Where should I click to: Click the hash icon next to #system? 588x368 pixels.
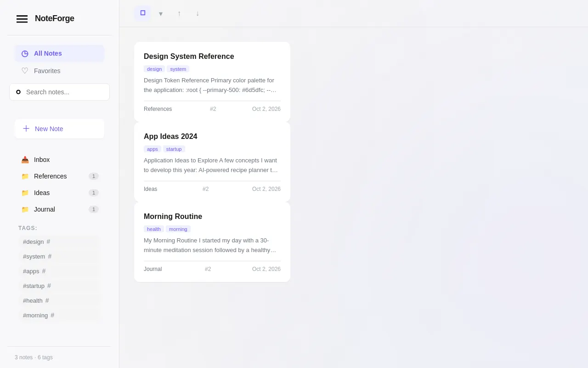coord(50,256)
